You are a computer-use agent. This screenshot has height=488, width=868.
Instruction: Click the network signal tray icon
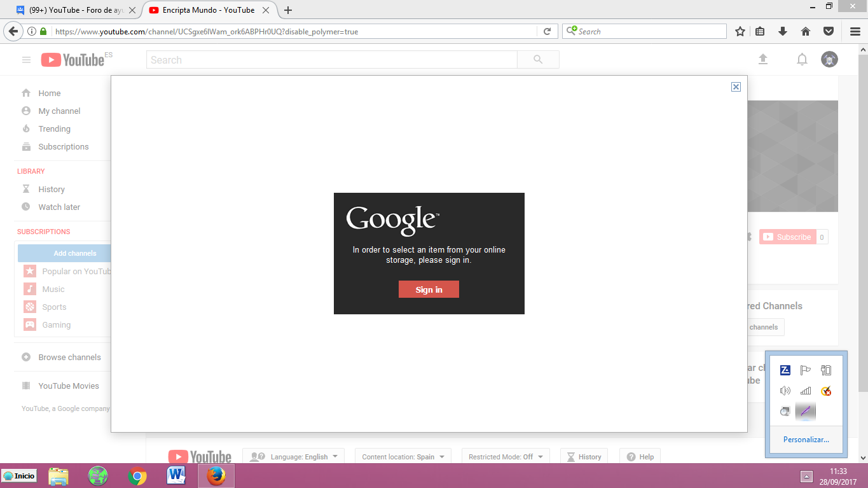[806, 391]
